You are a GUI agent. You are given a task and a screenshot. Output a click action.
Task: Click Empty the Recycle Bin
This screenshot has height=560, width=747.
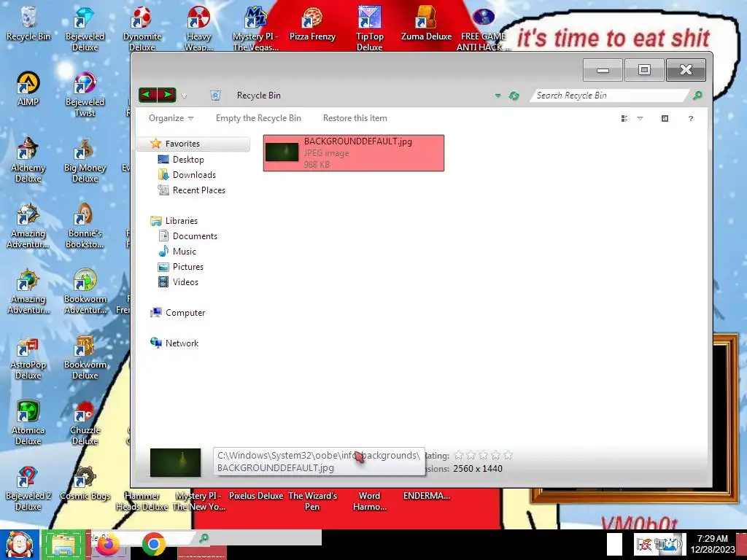tap(258, 118)
